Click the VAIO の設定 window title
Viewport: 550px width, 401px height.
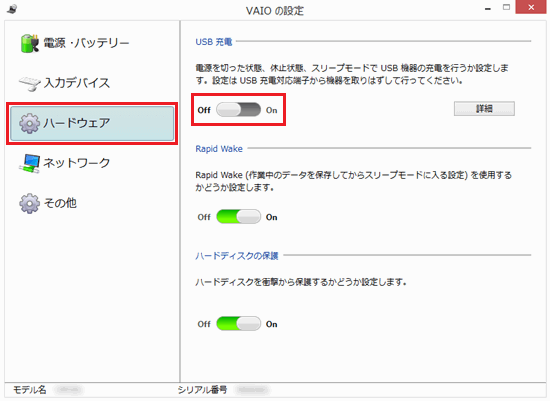click(x=275, y=11)
